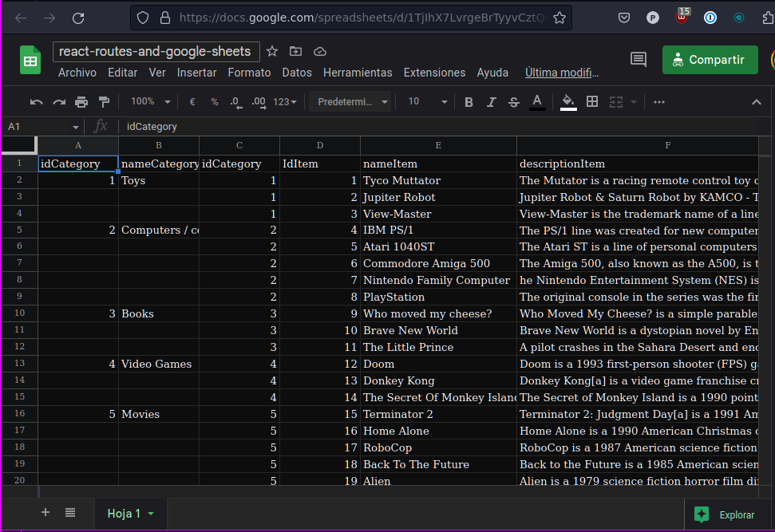Click the browser forward arrow
Image resolution: width=775 pixels, height=532 pixels.
(49, 18)
